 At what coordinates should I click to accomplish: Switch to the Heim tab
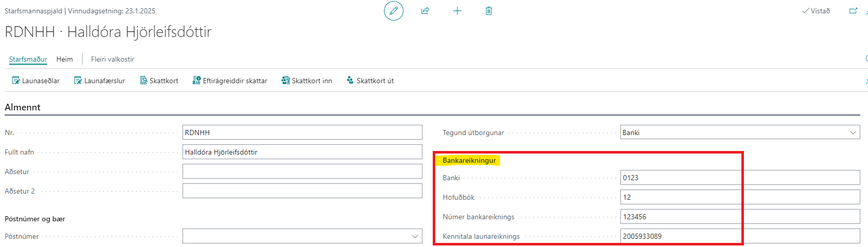pos(65,59)
